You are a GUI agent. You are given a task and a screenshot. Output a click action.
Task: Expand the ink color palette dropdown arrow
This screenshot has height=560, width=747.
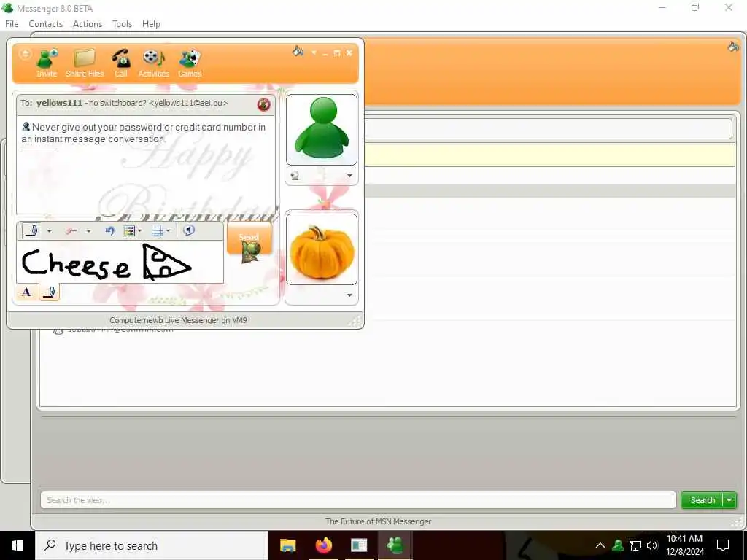[x=139, y=231]
